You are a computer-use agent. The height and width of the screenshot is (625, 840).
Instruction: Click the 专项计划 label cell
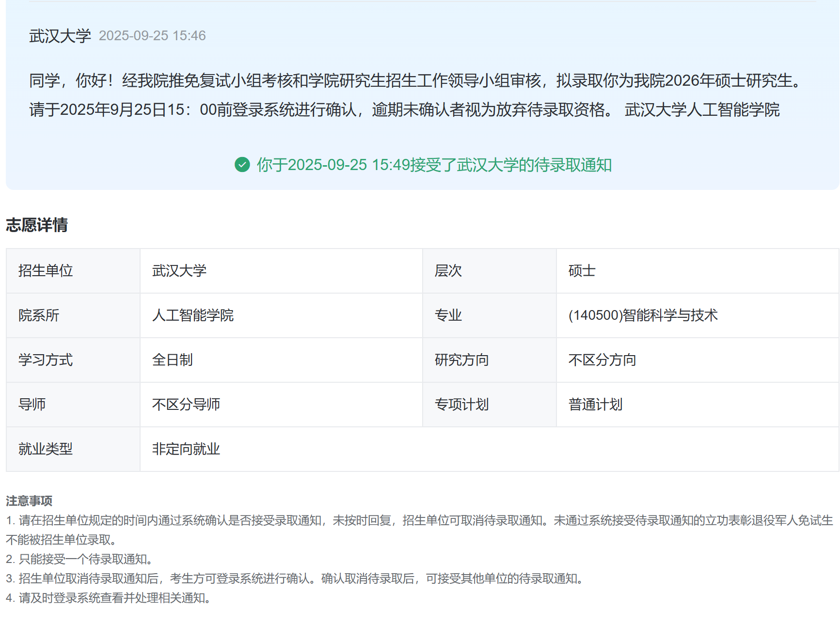coord(490,405)
